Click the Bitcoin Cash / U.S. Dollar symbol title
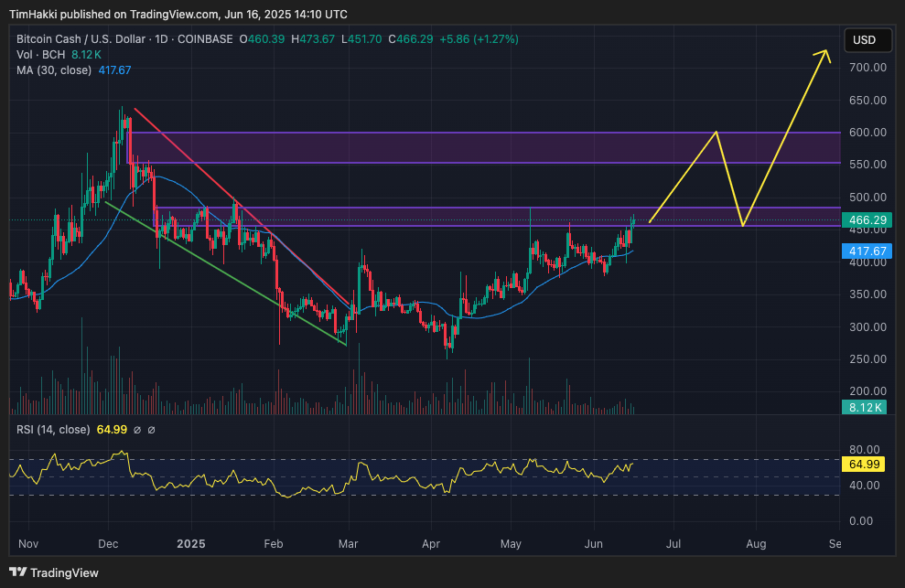905x588 pixels. point(81,39)
